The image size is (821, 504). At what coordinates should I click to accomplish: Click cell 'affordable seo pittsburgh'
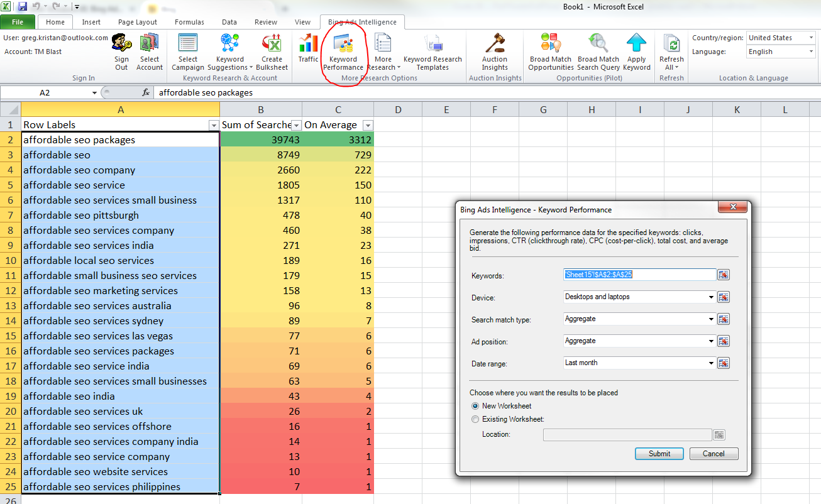click(121, 216)
